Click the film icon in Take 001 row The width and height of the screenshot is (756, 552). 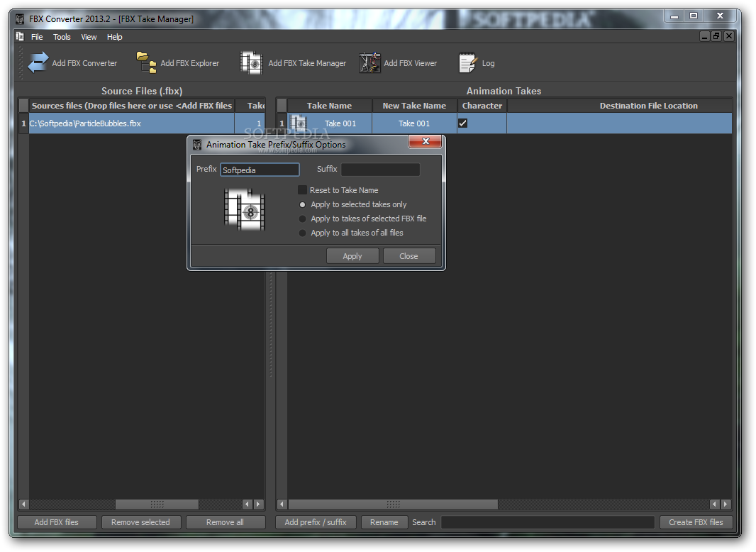(x=299, y=123)
